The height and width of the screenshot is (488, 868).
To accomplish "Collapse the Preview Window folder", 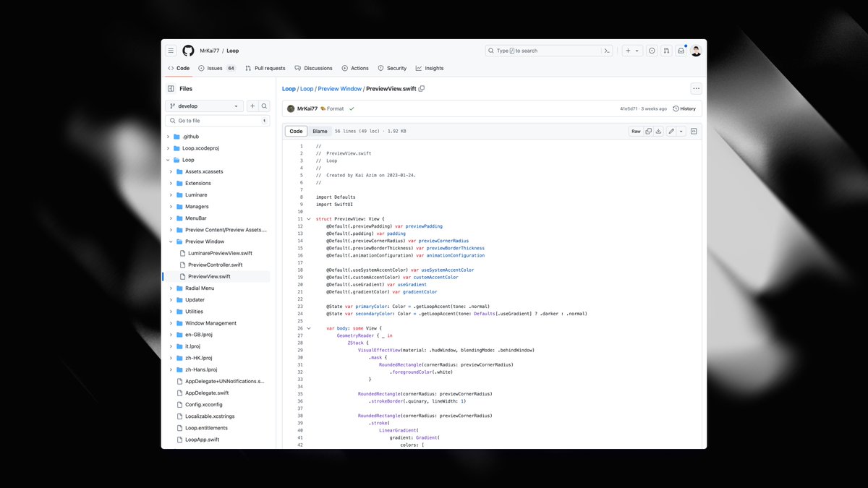I will click(171, 241).
